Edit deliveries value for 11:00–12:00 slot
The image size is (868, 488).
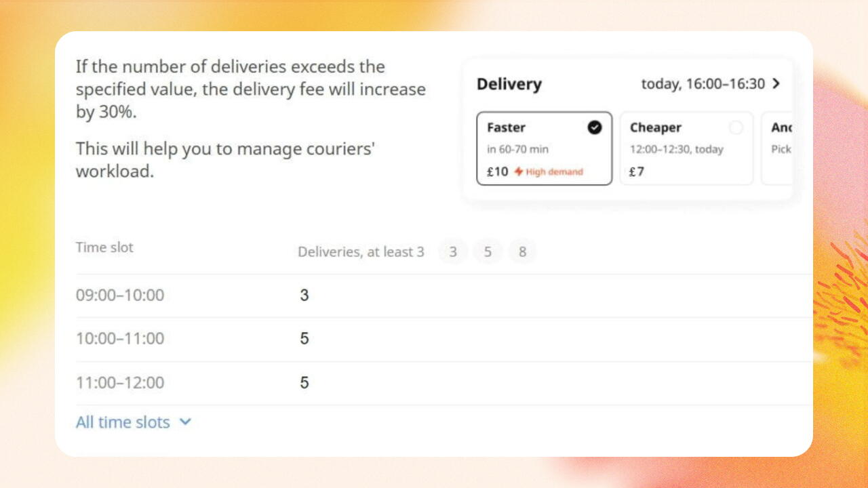[304, 383]
